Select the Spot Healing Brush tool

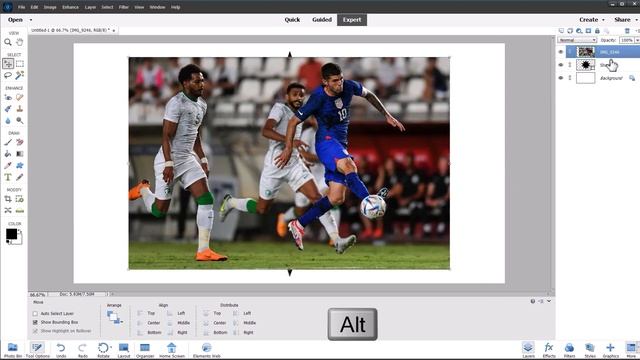click(20, 98)
